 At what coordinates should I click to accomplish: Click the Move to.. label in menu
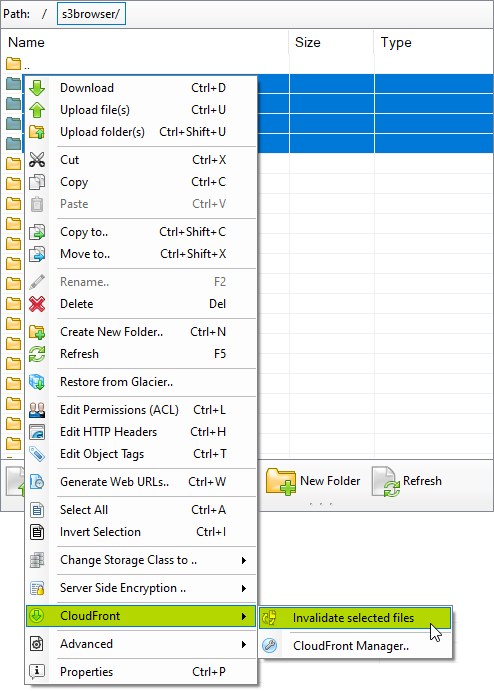coord(85,254)
